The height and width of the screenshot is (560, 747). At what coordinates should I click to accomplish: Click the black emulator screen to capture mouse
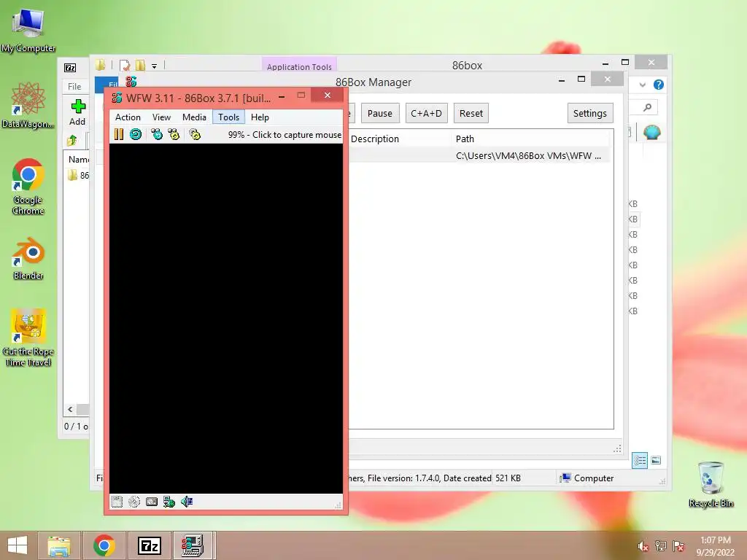(x=226, y=319)
